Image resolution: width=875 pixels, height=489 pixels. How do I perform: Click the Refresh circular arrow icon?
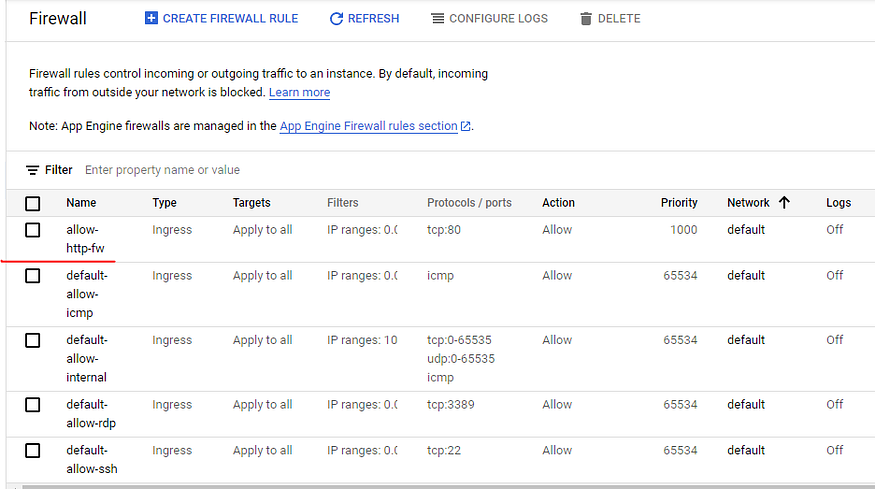coord(336,19)
